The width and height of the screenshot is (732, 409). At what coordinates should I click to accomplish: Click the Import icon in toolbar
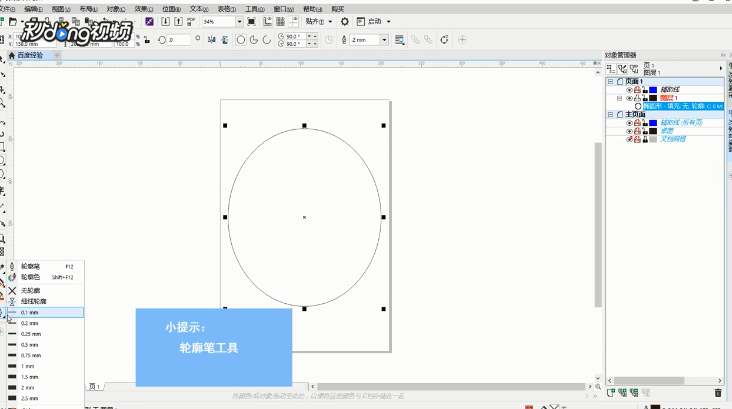pyautogui.click(x=165, y=21)
